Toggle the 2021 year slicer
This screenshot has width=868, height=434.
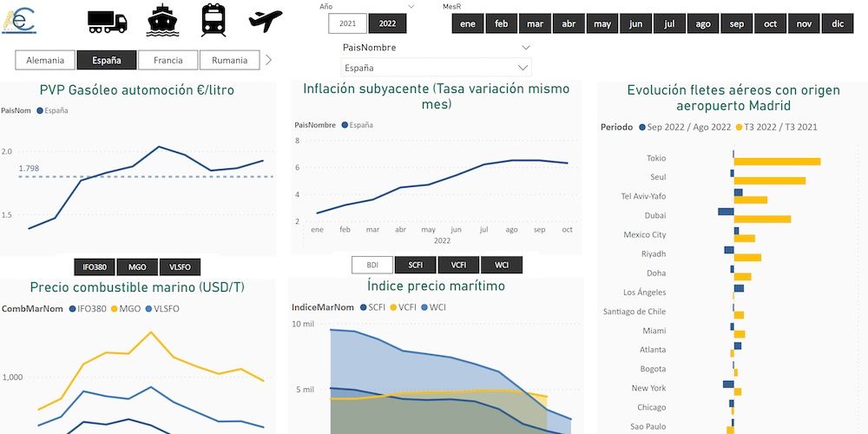347,24
